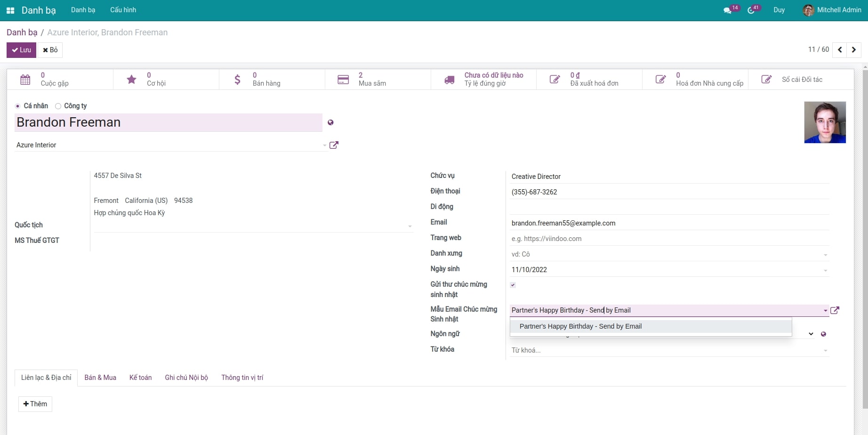Image resolution: width=868 pixels, height=435 pixels.
Task: Go to the next contact record arrow
Action: (x=853, y=50)
